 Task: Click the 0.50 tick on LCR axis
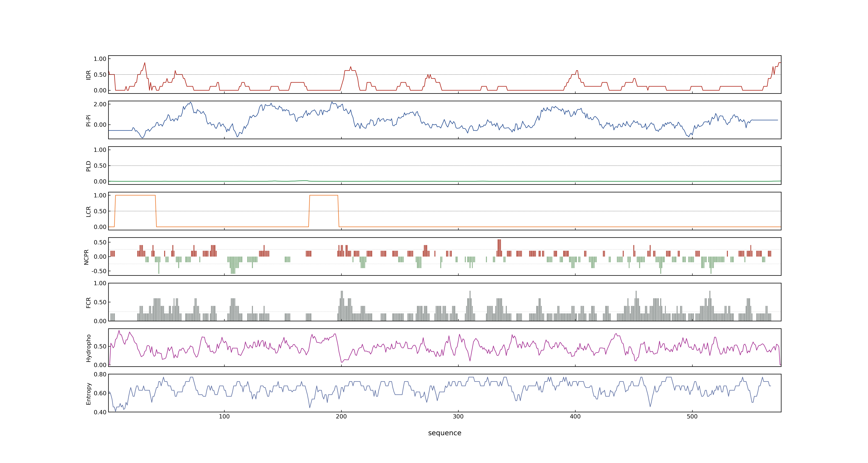coord(100,211)
